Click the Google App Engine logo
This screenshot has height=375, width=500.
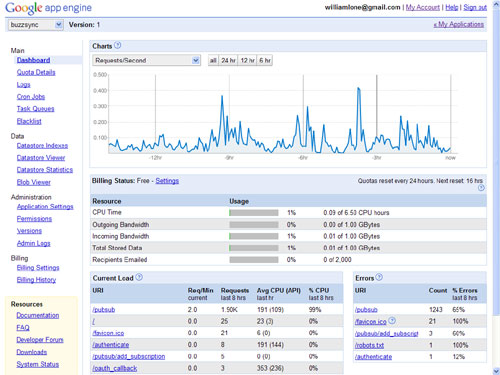(48, 8)
